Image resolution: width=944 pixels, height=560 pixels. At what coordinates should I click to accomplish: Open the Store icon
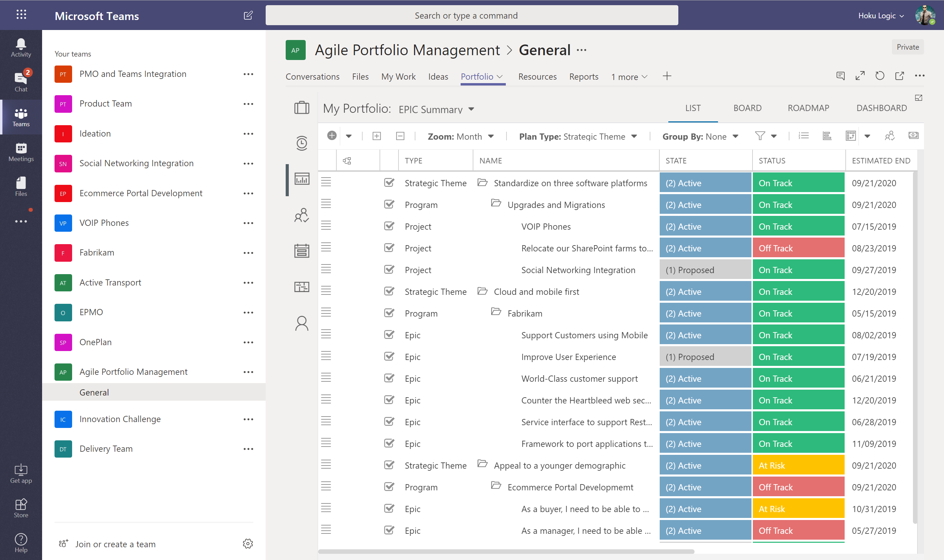(x=21, y=508)
